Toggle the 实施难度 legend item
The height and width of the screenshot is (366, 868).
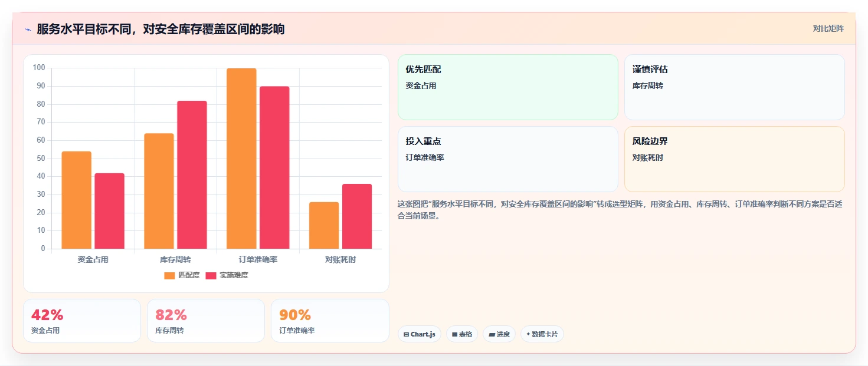(x=227, y=275)
